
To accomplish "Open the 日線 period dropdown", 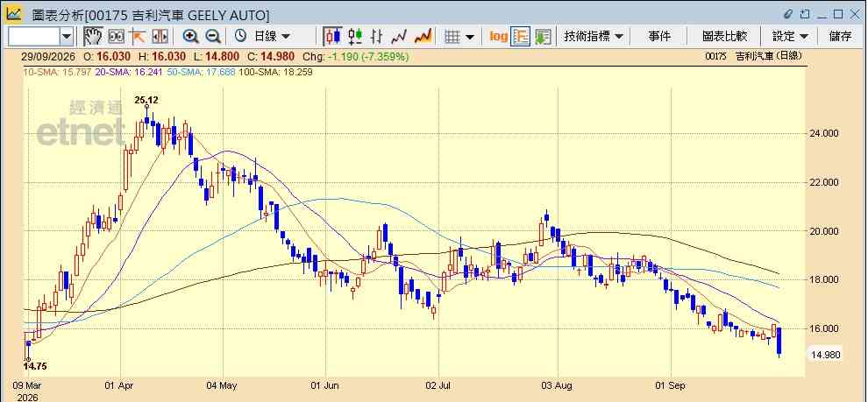I will click(x=271, y=37).
